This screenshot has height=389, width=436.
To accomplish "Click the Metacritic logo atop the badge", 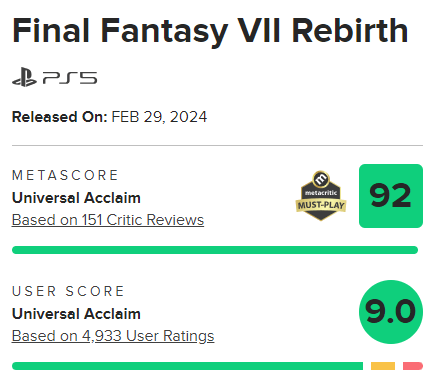I will point(321,179).
